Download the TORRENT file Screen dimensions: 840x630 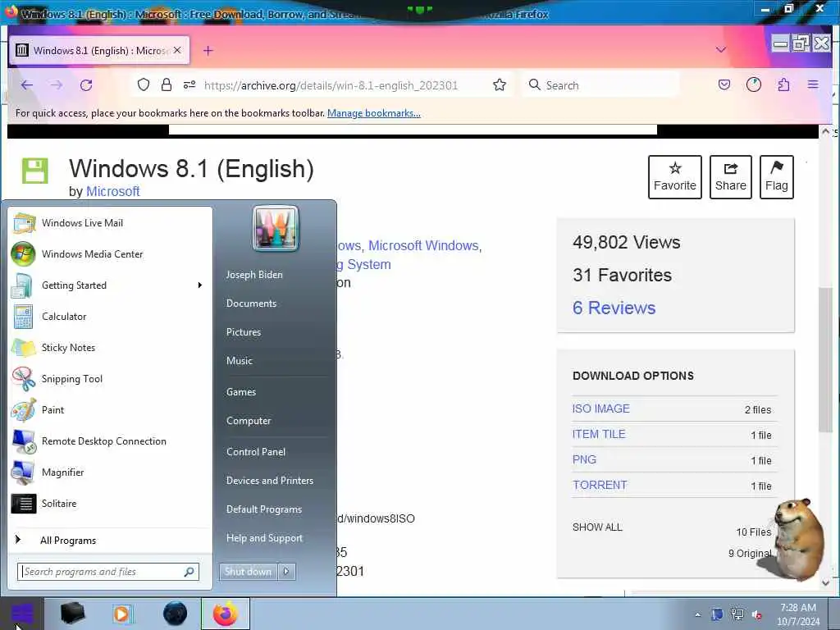pos(600,485)
